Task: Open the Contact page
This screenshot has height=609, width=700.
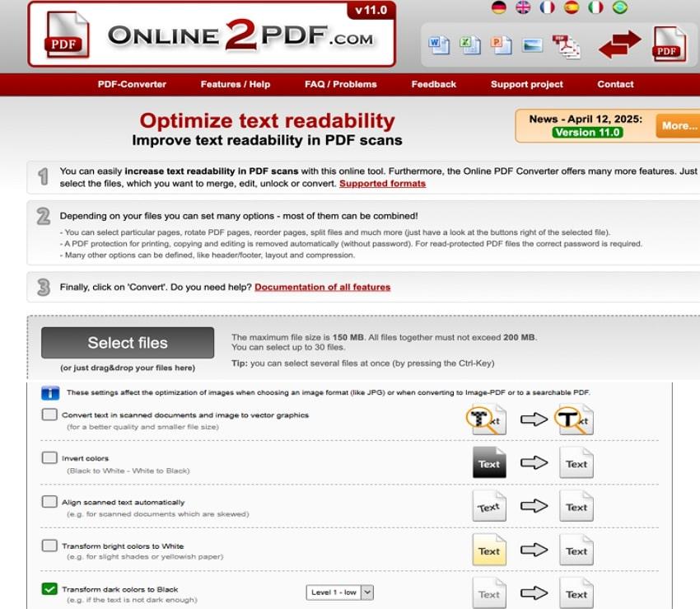Action: point(615,84)
